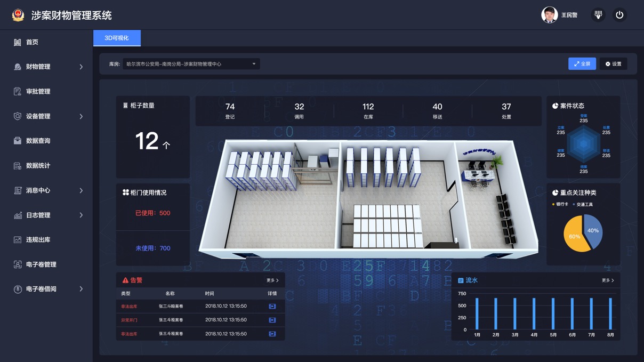Expand the 设备管理 submenu
644x362 pixels.
coord(81,116)
